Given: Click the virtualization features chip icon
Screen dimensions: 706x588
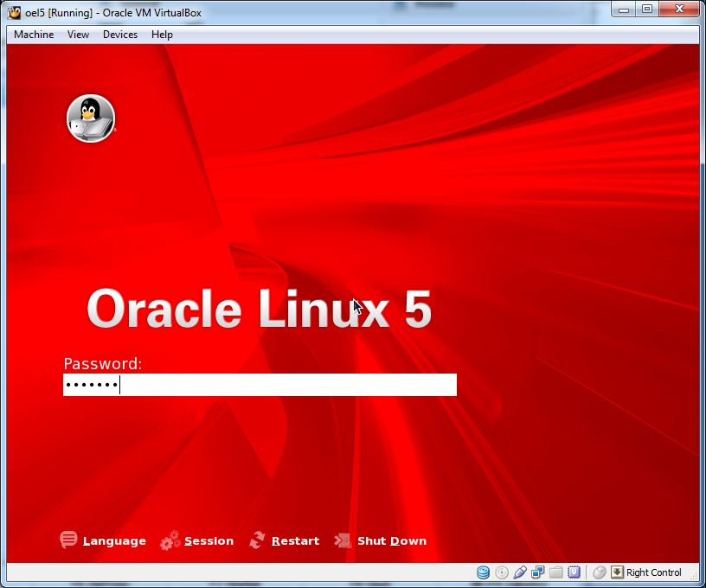Looking at the screenshot, I should (574, 572).
